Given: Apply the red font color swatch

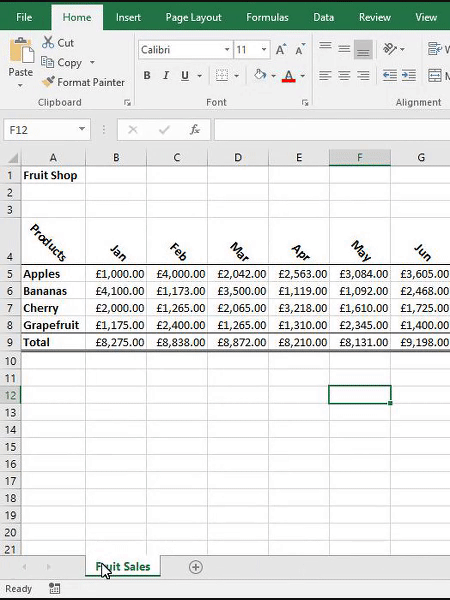Looking at the screenshot, I should tap(289, 76).
